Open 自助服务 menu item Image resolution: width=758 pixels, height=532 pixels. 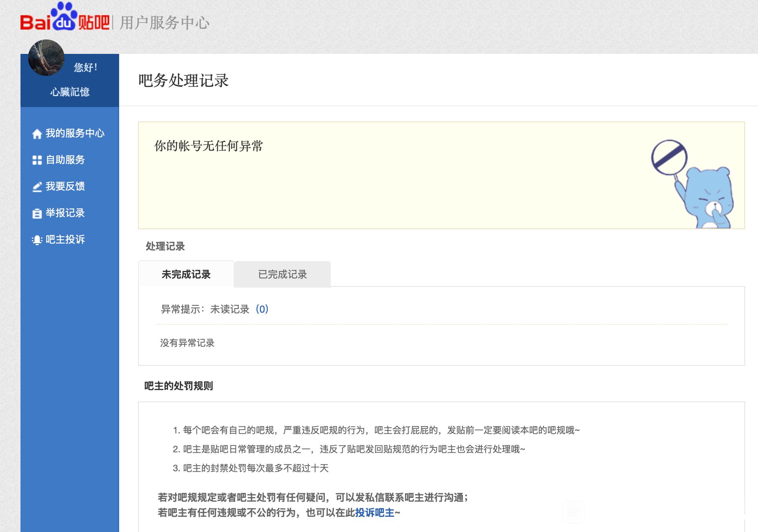tap(65, 160)
